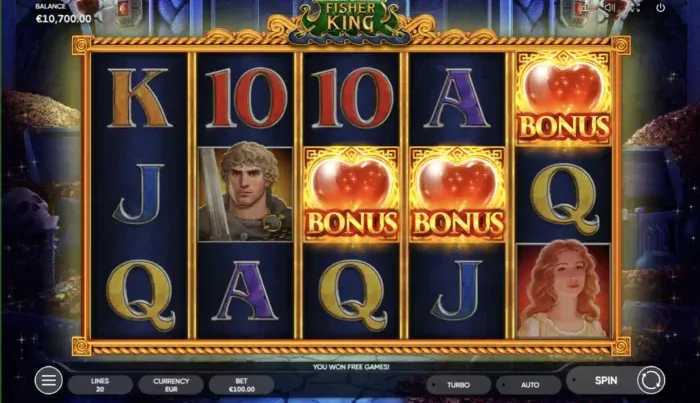Viewport: 700px width, 403px height.
Task: Select the knight with sword symbol
Action: coord(245,194)
